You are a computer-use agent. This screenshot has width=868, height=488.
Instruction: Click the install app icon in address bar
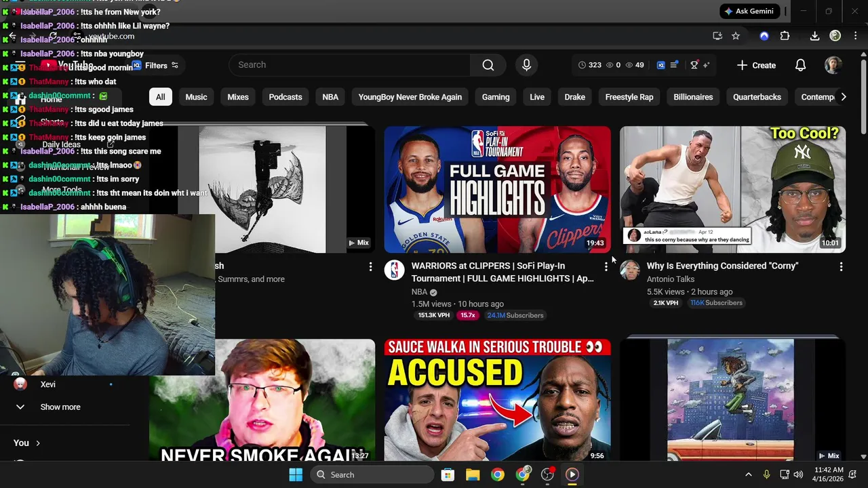tap(717, 36)
